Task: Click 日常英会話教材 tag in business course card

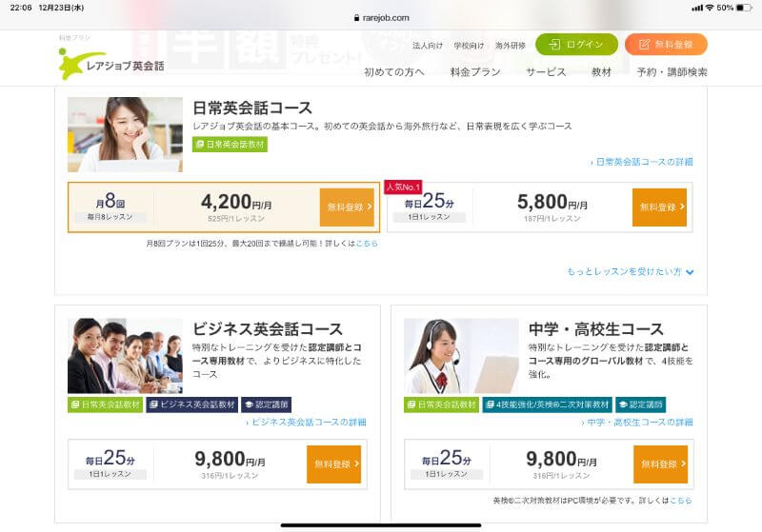Action: [x=105, y=404]
